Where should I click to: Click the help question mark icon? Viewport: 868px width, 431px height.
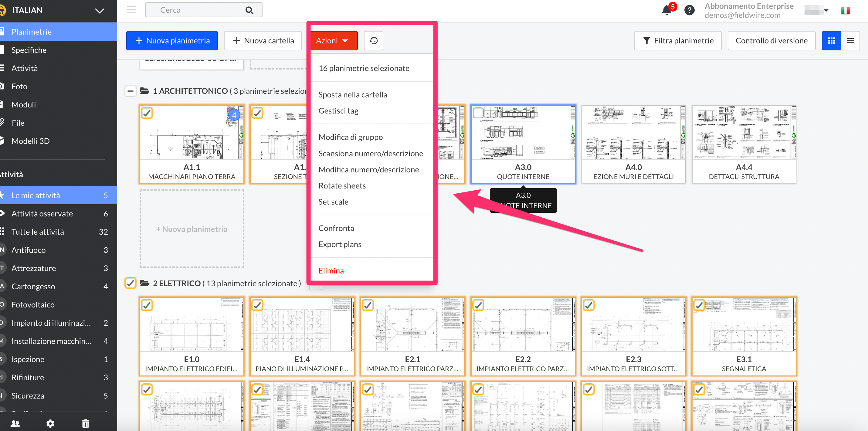click(689, 10)
